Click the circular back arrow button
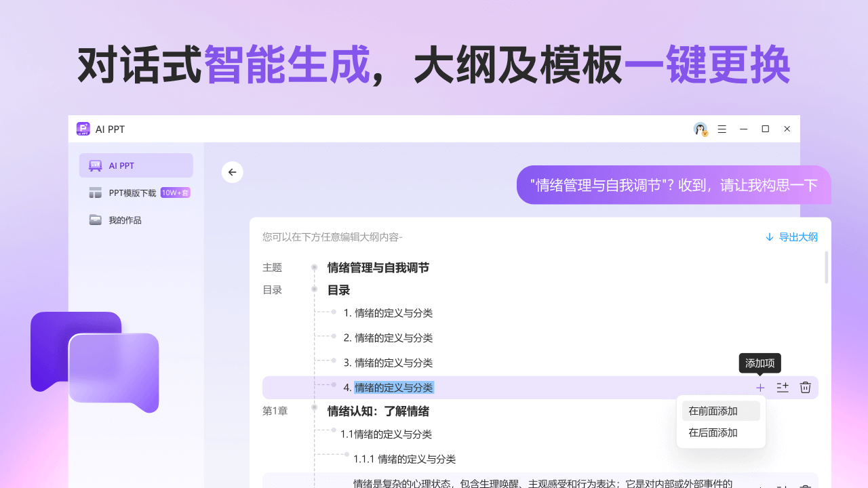 pos(232,172)
